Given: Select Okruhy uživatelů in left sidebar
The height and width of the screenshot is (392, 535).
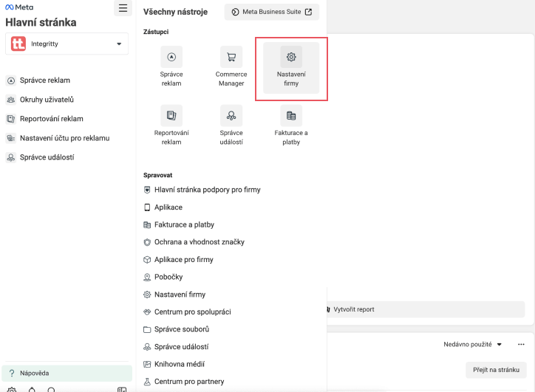Looking at the screenshot, I should pos(46,100).
